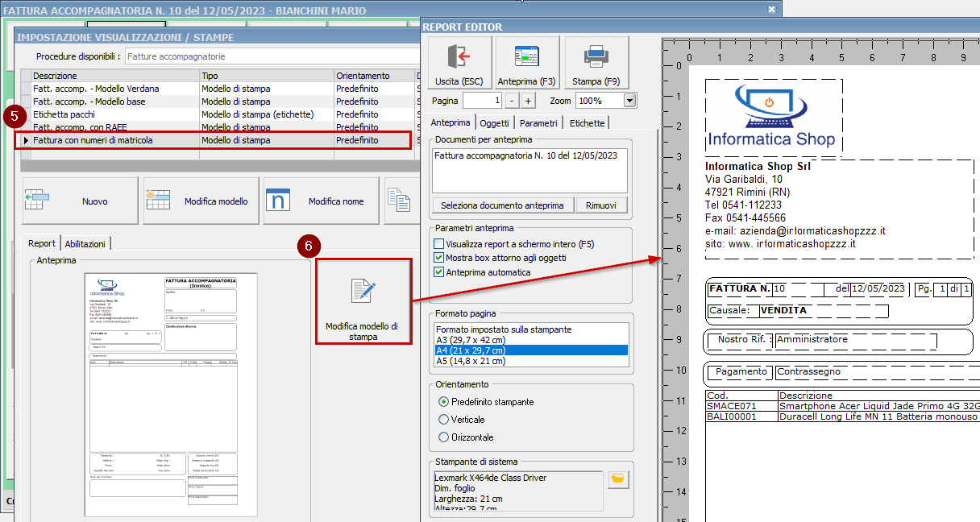Image resolution: width=980 pixels, height=522 pixels.
Task: Enable Visualizza report a schermo intero
Action: pos(439,244)
